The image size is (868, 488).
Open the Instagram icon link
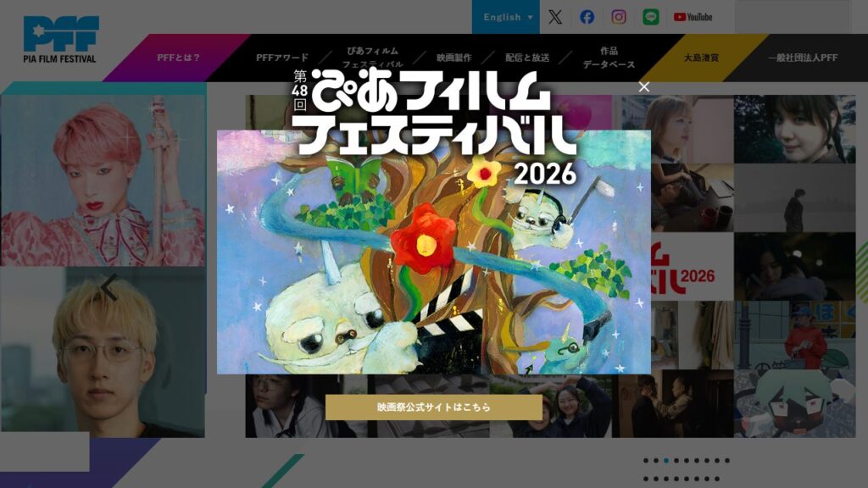click(x=619, y=17)
